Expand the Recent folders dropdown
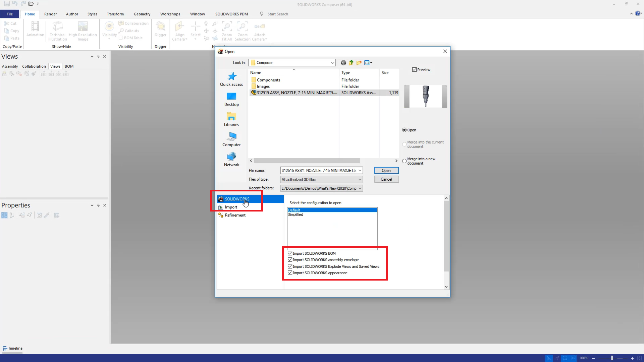The width and height of the screenshot is (644, 362). point(360,188)
